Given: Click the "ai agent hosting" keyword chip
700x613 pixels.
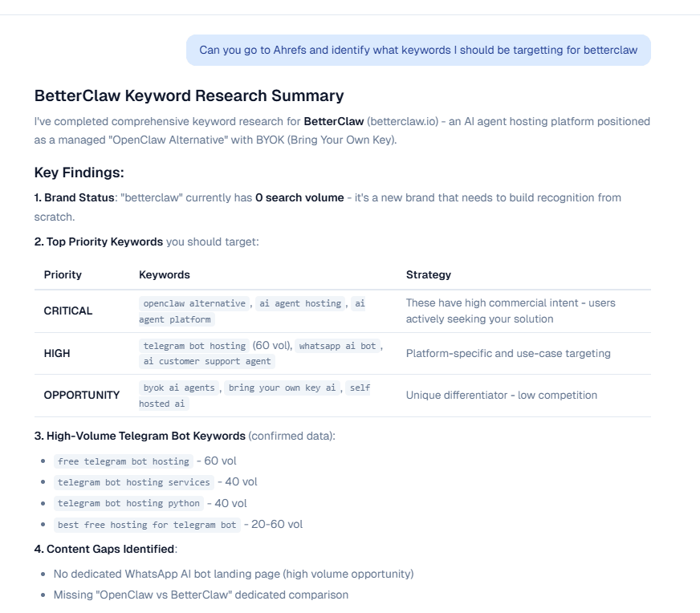Looking at the screenshot, I should [x=301, y=303].
